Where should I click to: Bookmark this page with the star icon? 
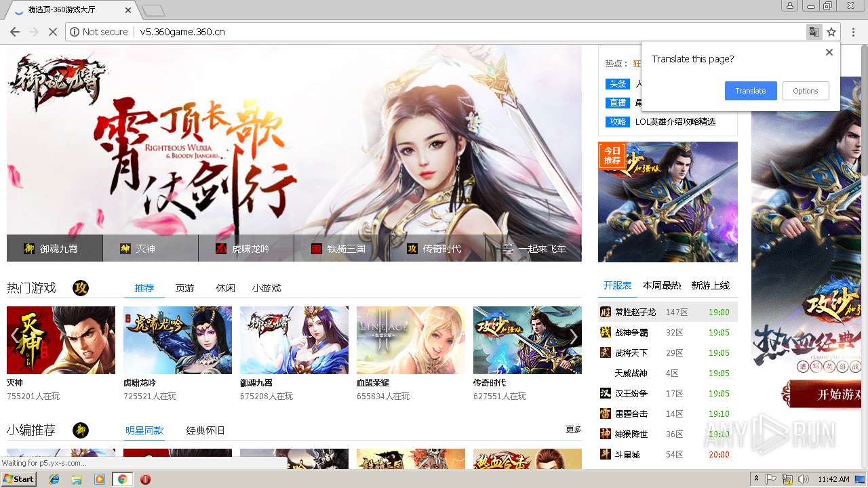pyautogui.click(x=831, y=32)
